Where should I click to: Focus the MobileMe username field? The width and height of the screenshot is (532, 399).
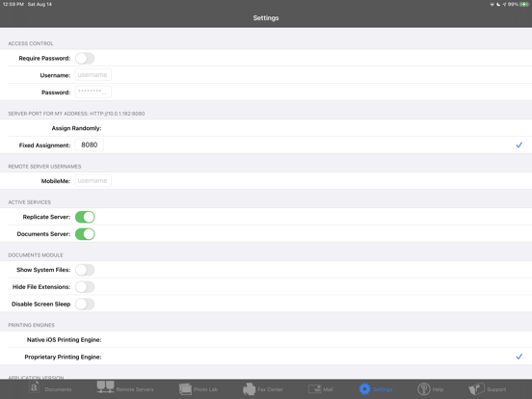[x=93, y=181]
